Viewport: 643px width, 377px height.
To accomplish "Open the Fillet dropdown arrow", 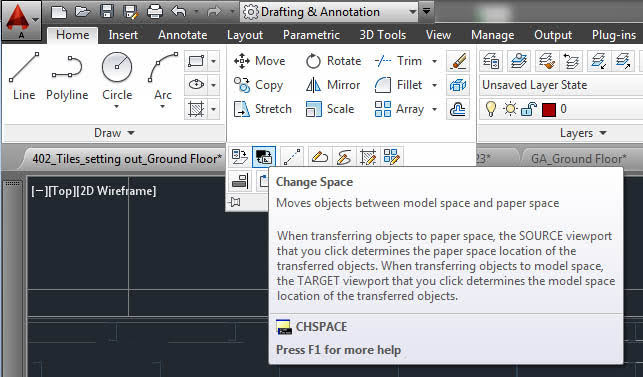I will click(434, 85).
